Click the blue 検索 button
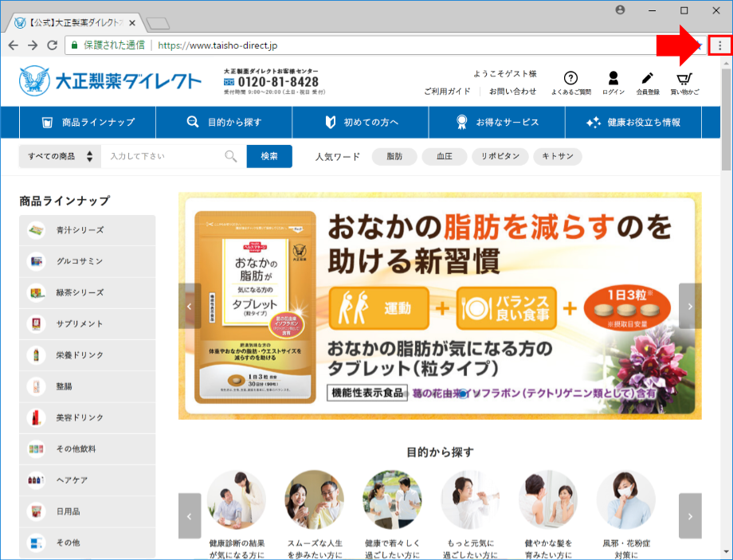733x560 pixels. click(269, 156)
